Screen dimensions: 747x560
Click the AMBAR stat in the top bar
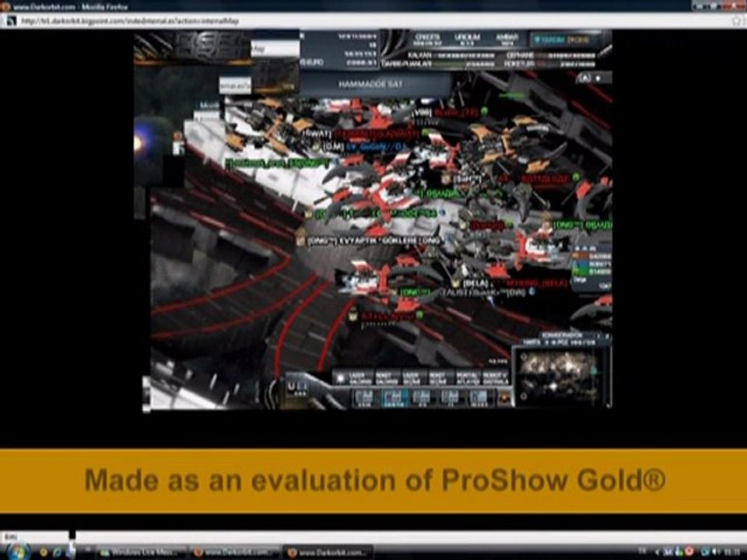pos(507,40)
